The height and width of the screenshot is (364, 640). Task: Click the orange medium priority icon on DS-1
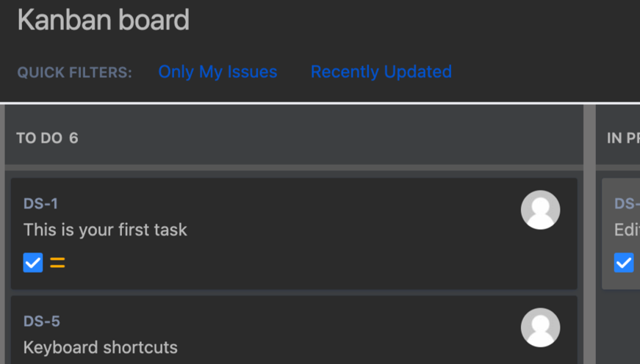point(57,262)
